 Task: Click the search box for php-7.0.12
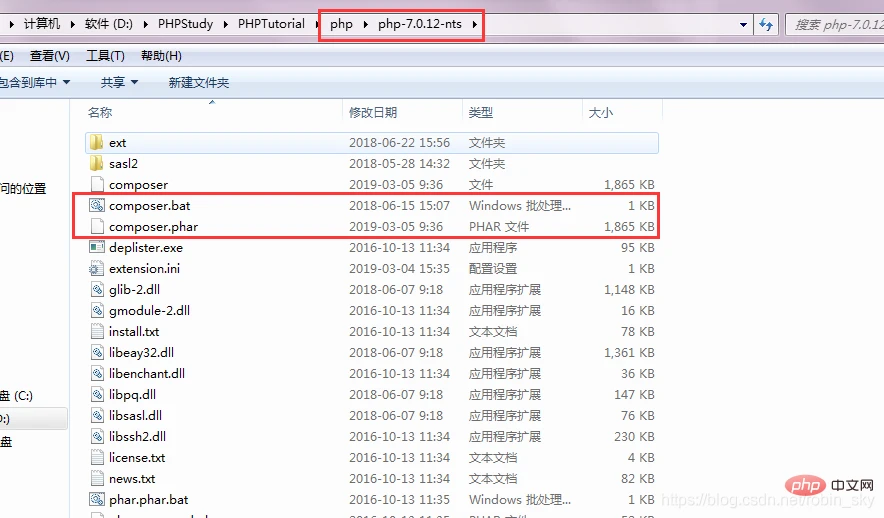pos(836,24)
